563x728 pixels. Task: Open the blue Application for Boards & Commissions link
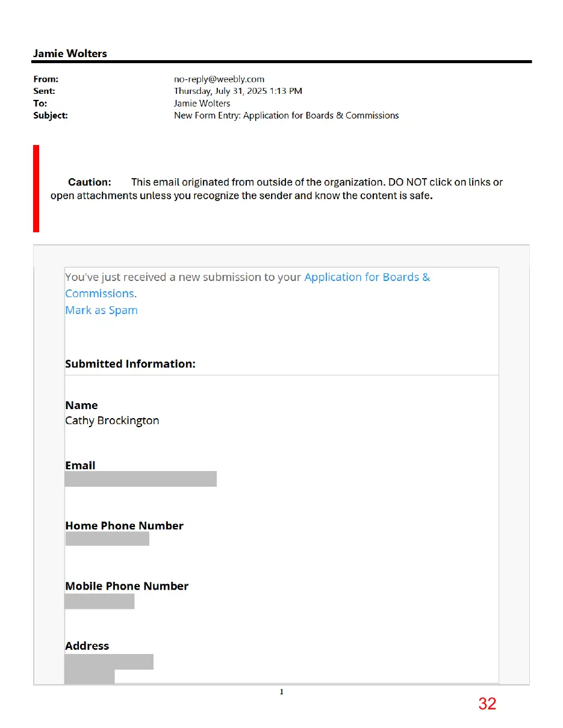point(248,285)
